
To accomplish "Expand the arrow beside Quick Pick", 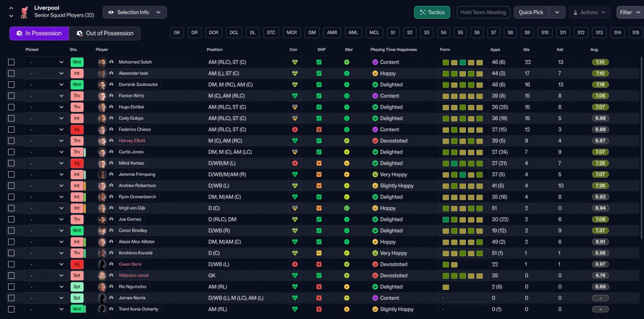I will (x=557, y=12).
